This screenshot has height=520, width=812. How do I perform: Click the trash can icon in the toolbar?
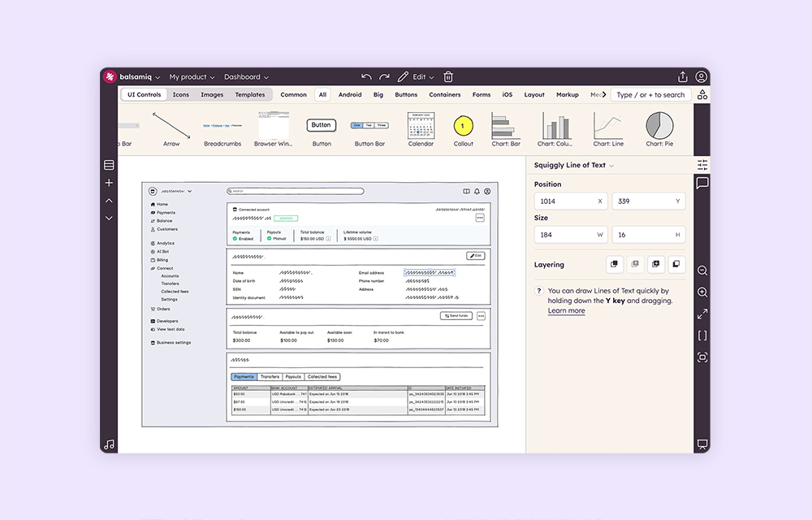(447, 76)
